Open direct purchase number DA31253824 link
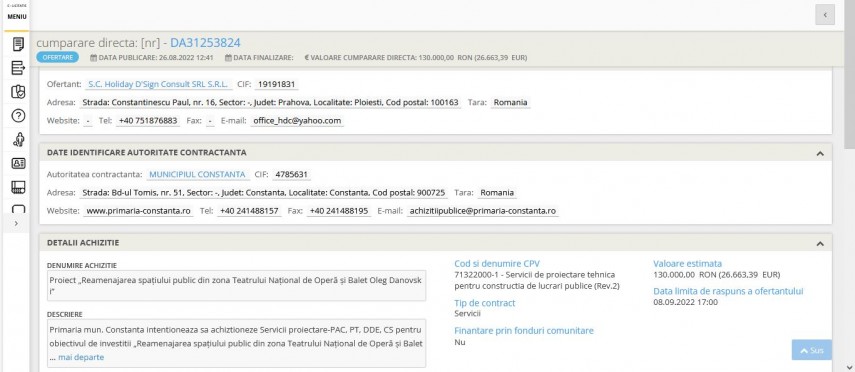The height and width of the screenshot is (372, 855). [205, 43]
